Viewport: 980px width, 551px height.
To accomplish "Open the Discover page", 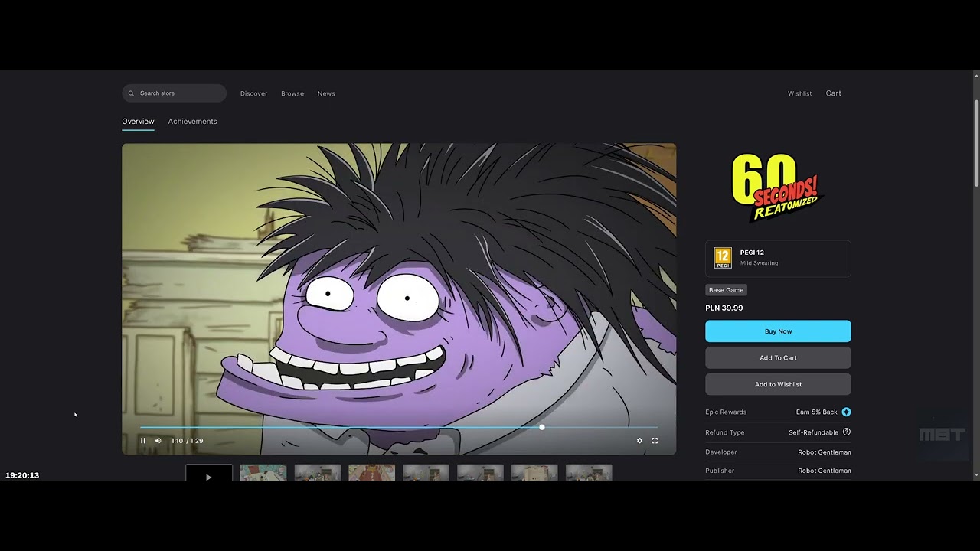I will tap(253, 93).
